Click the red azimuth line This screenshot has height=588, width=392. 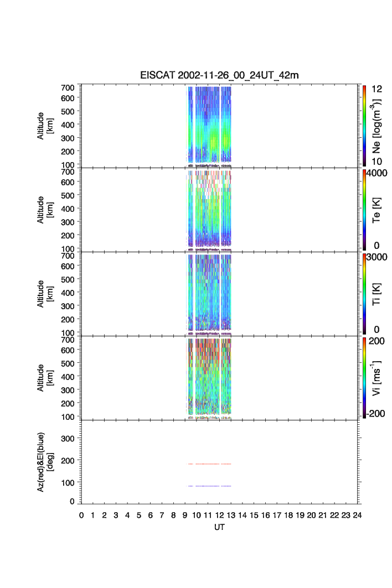point(208,464)
